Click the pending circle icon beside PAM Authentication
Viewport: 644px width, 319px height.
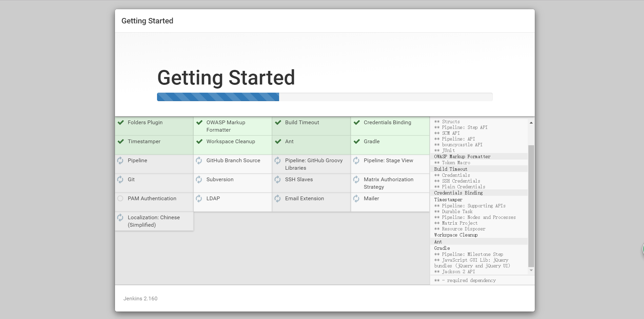click(x=120, y=199)
